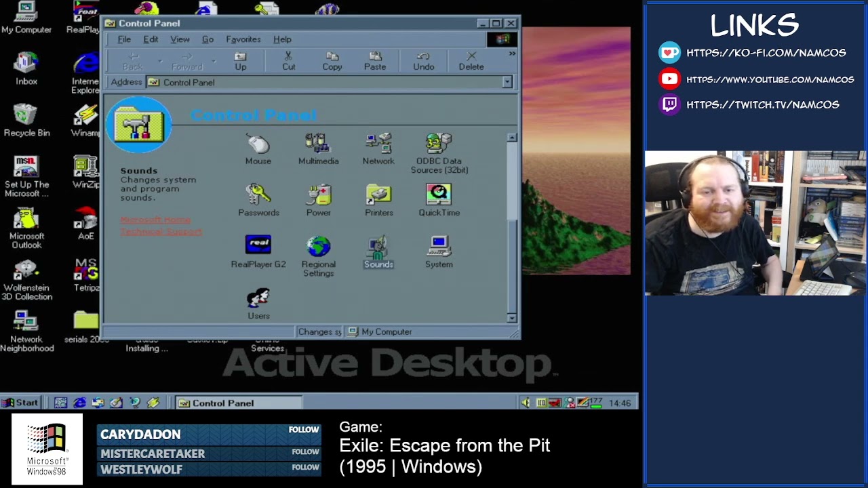868x488 pixels.
Task: Open the Passwords icon
Action: pos(258,201)
